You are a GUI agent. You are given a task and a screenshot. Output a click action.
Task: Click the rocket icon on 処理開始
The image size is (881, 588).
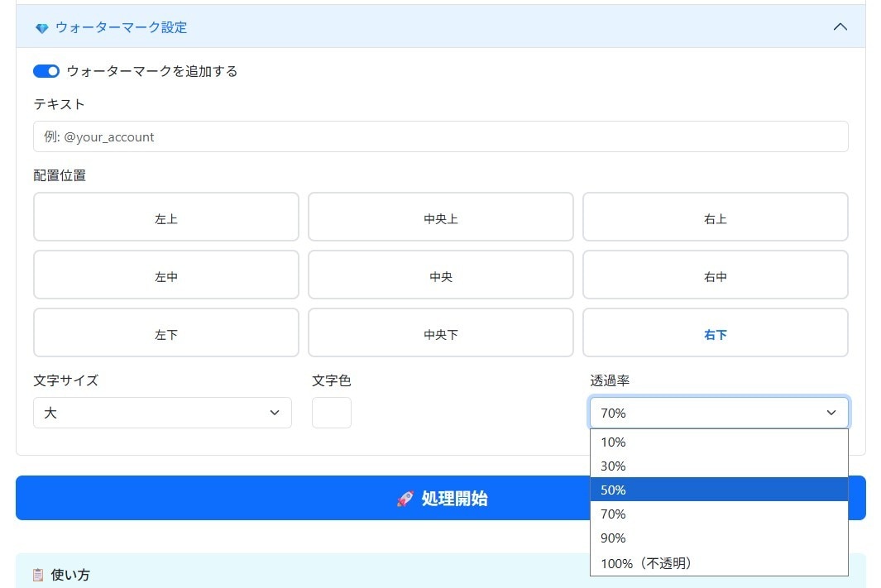click(405, 498)
